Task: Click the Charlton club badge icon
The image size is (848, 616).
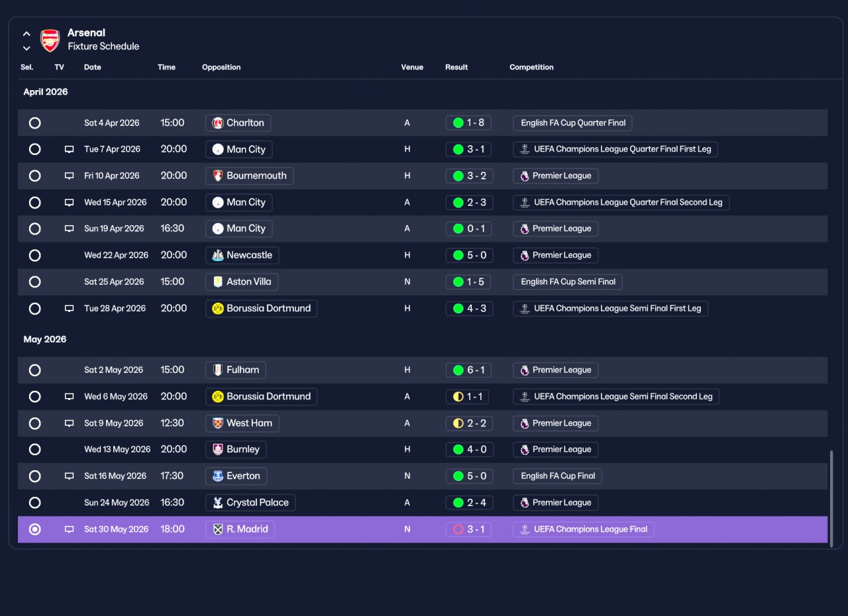Action: click(x=217, y=123)
